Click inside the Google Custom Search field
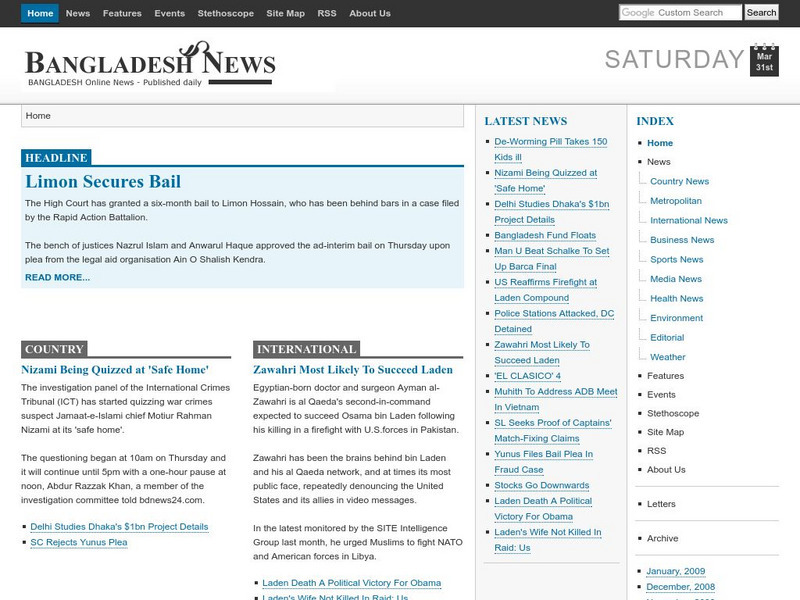 click(x=680, y=13)
